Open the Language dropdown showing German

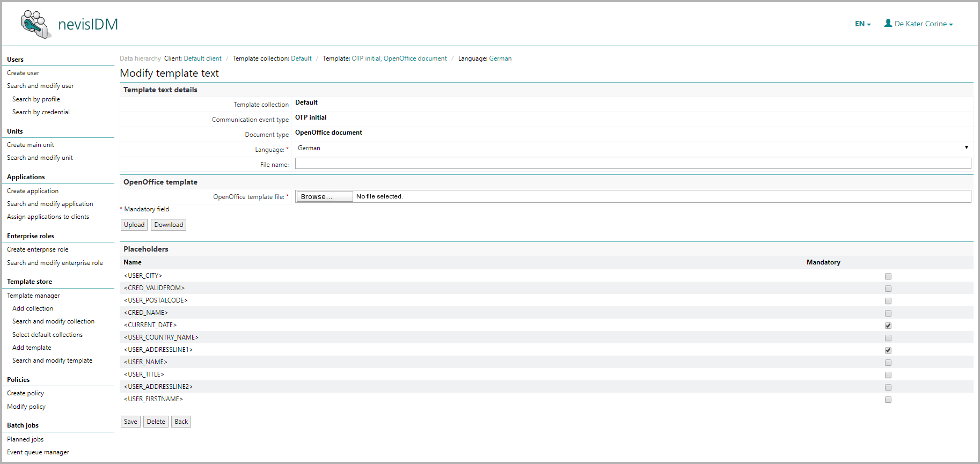coord(632,148)
